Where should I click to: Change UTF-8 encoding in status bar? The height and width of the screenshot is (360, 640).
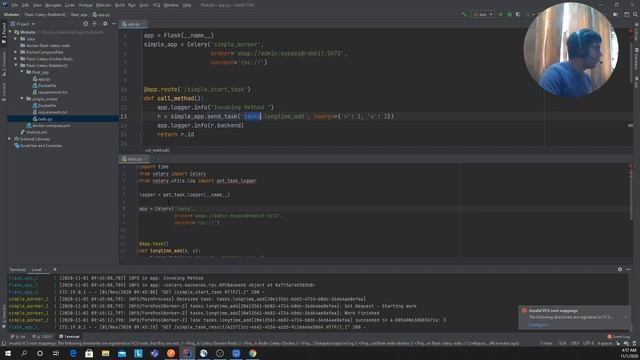click(588, 343)
